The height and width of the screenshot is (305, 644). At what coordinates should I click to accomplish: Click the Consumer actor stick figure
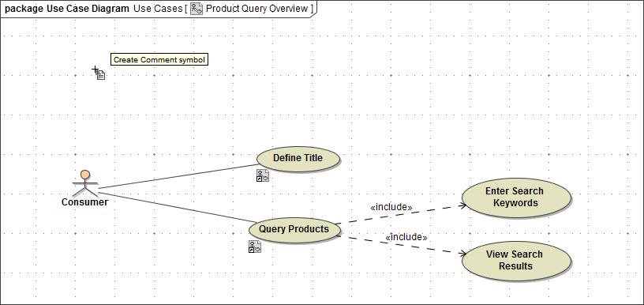coord(85,183)
